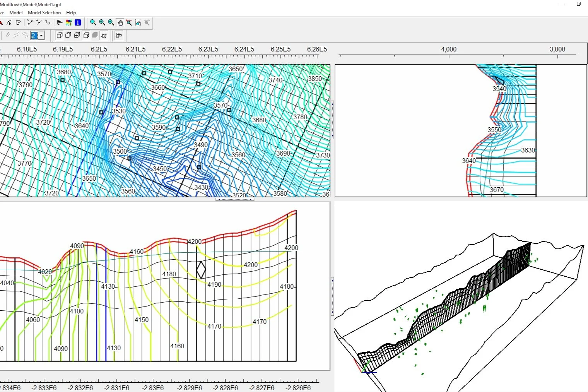Image resolution: width=588 pixels, height=392 pixels.
Task: Go back to previous view magnifier
Action: [129, 23]
